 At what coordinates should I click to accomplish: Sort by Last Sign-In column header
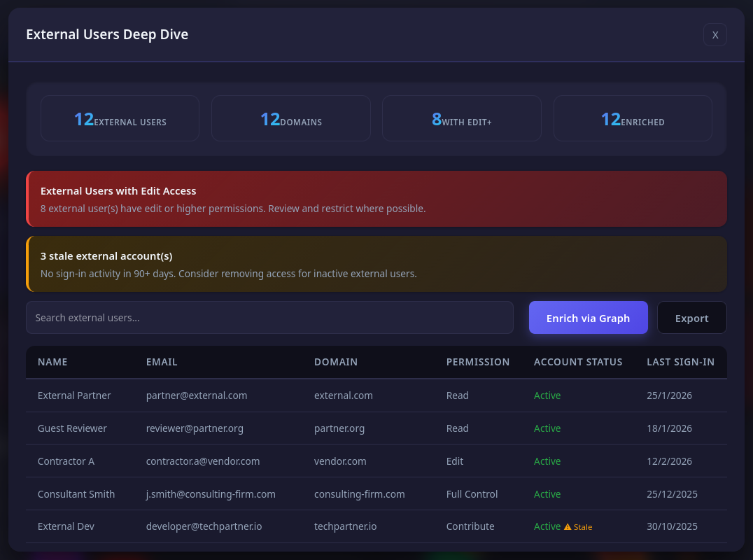coord(680,362)
